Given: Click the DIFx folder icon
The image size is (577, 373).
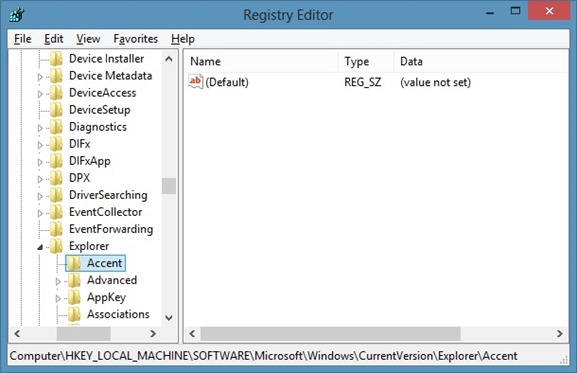Looking at the screenshot, I should coord(56,144).
